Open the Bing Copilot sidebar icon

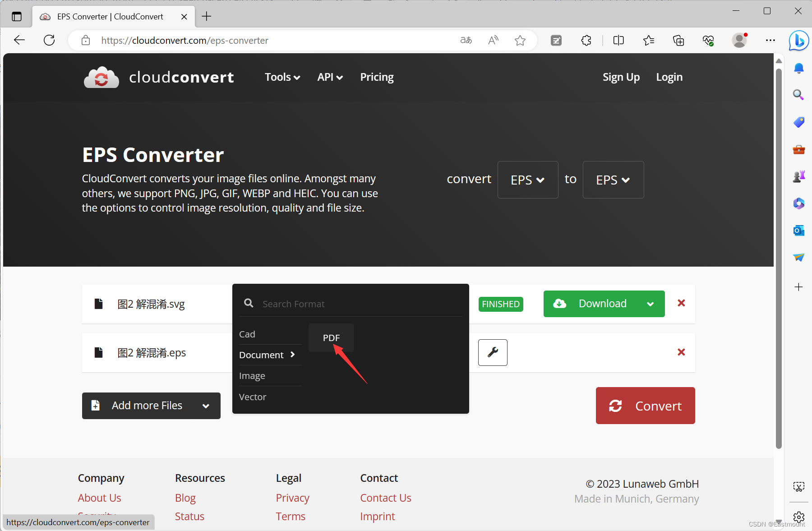pos(798,41)
